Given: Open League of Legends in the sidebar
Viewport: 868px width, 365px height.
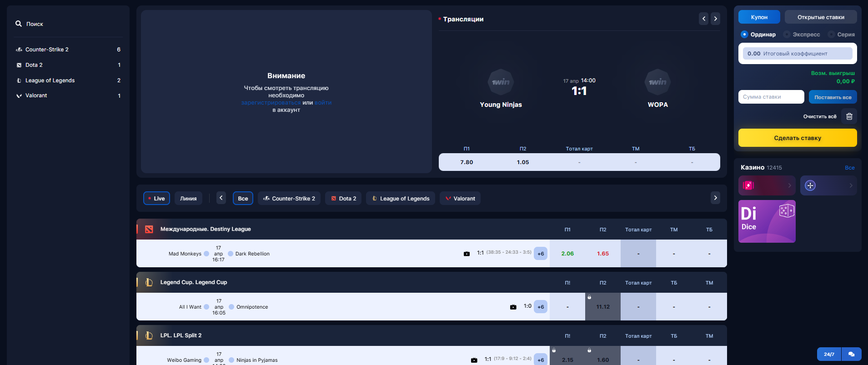Looking at the screenshot, I should click(x=68, y=80).
